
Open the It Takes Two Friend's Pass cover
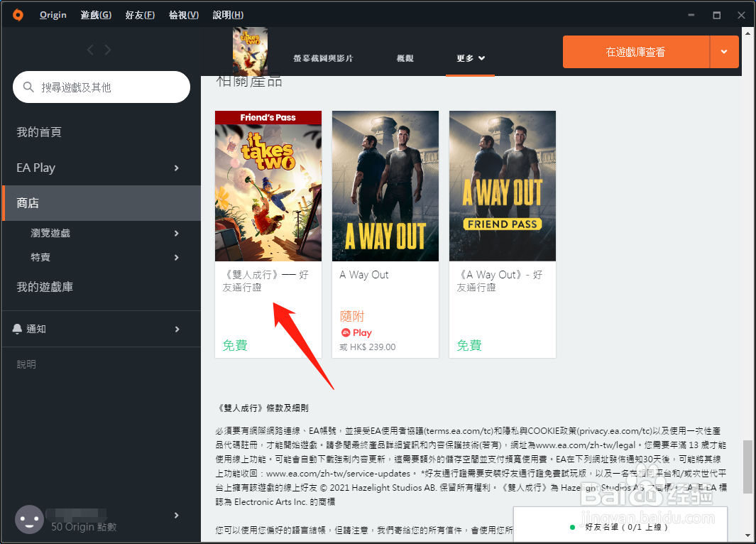click(268, 186)
